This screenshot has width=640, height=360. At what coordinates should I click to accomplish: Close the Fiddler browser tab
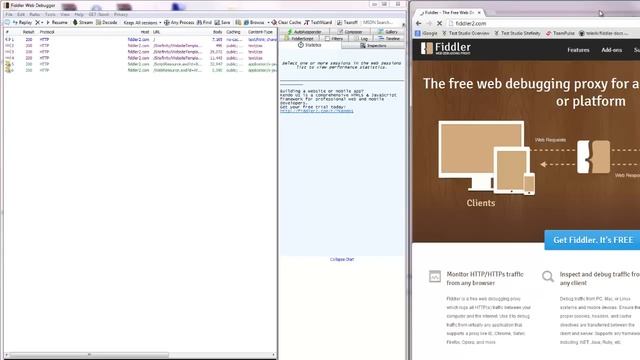point(479,13)
